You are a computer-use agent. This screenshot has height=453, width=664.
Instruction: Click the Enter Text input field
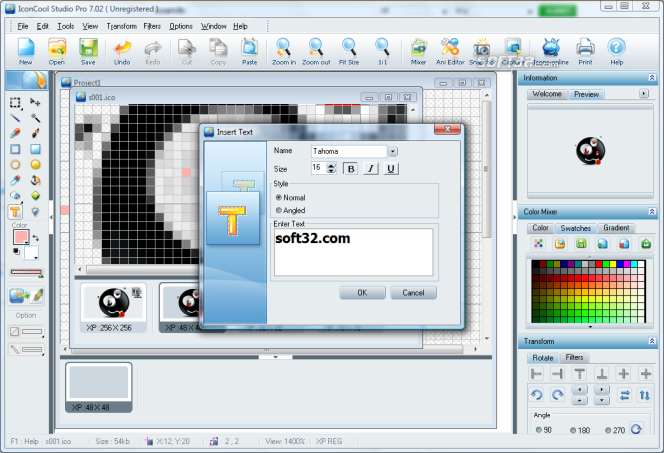pos(354,252)
